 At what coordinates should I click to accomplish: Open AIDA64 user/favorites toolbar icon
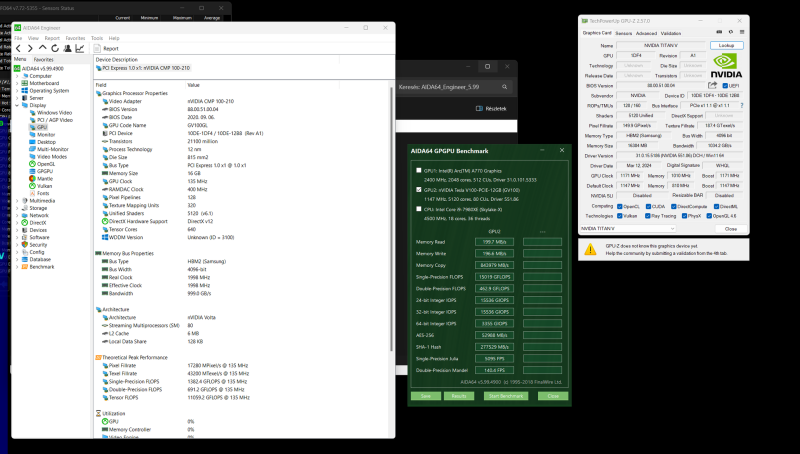(x=67, y=48)
